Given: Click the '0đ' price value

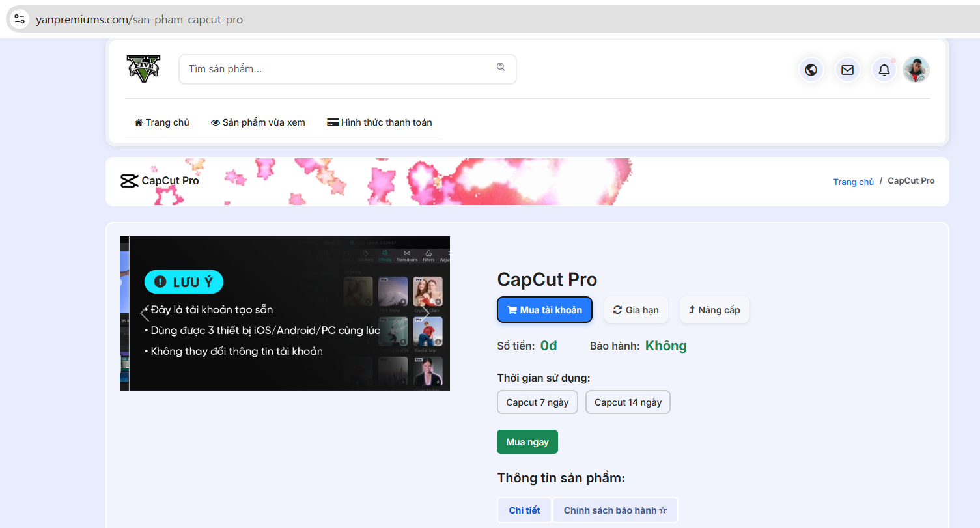Looking at the screenshot, I should 549,346.
